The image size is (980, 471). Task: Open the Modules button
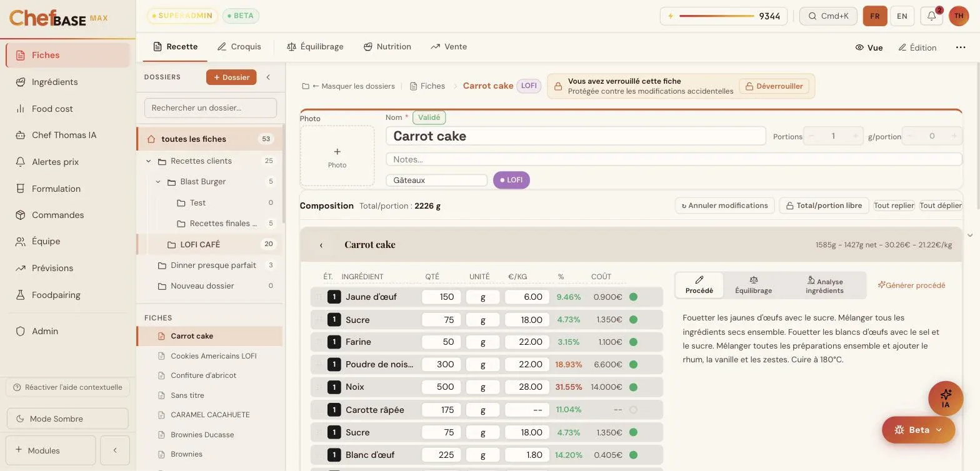pyautogui.click(x=51, y=450)
